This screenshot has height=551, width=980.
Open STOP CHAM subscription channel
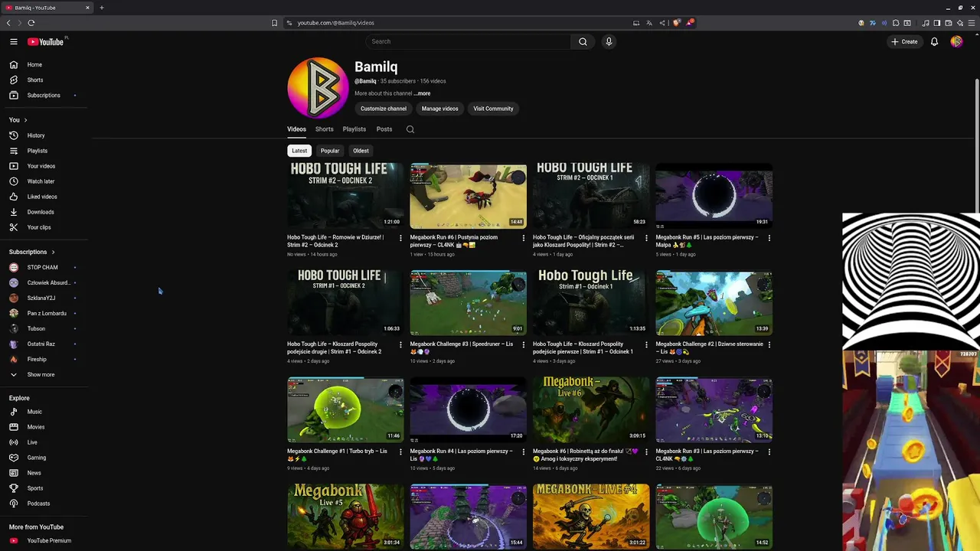(x=44, y=267)
